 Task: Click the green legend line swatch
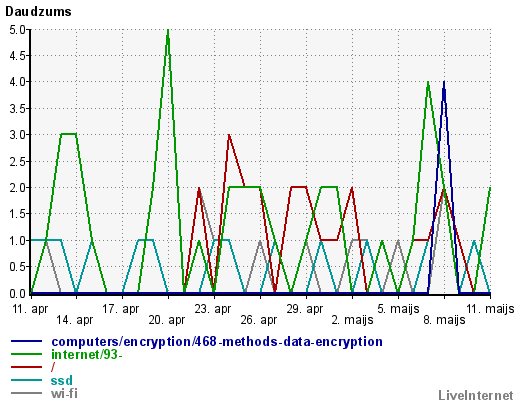27,354
